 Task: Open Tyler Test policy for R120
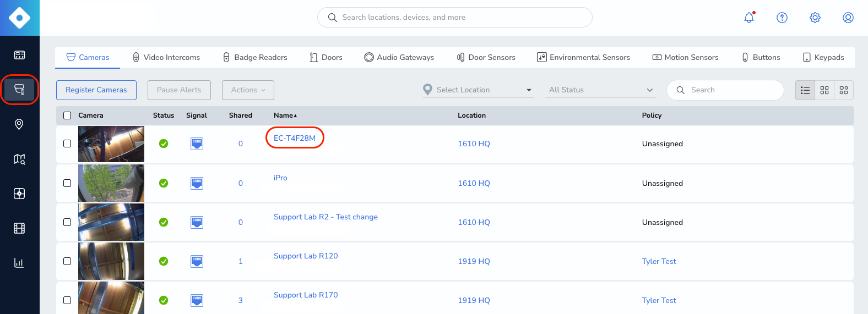659,261
